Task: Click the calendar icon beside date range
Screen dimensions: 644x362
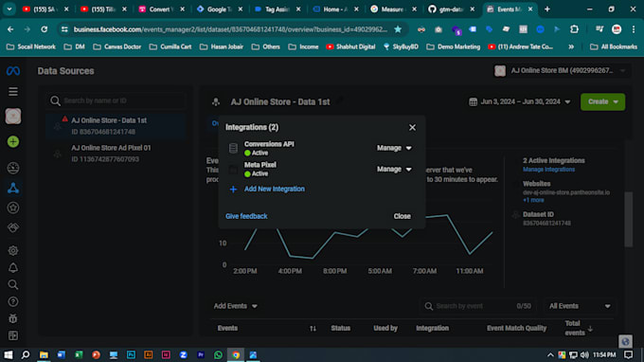Action: (x=474, y=102)
